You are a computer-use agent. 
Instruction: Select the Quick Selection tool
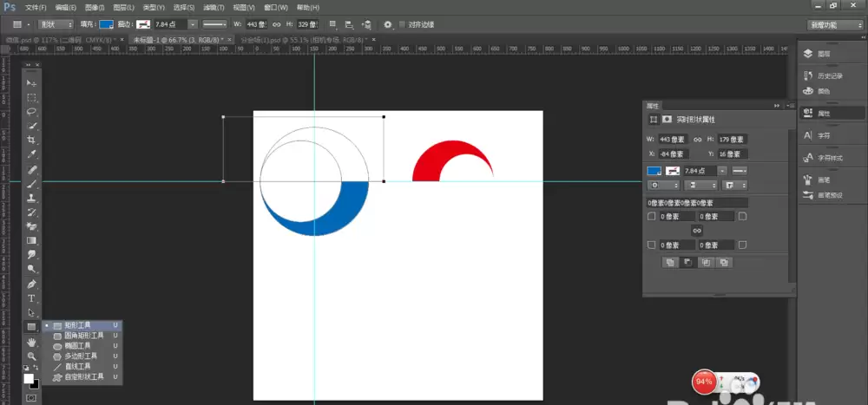click(31, 126)
